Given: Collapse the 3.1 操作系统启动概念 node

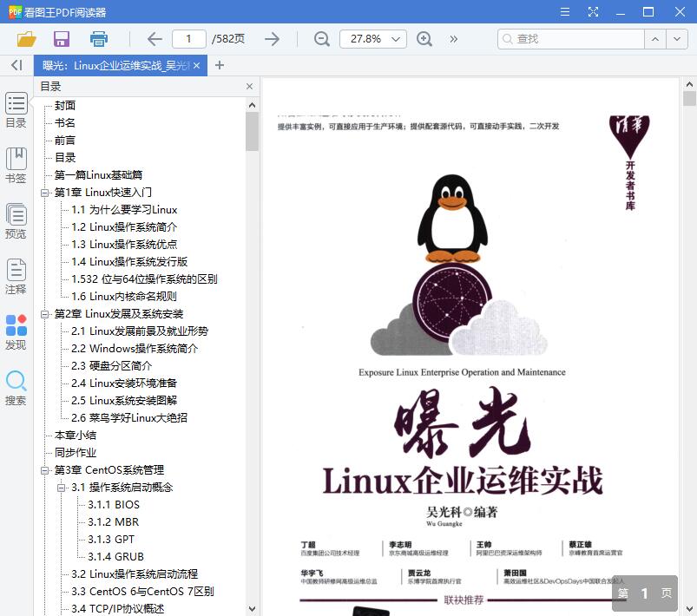Looking at the screenshot, I should (x=62, y=488).
